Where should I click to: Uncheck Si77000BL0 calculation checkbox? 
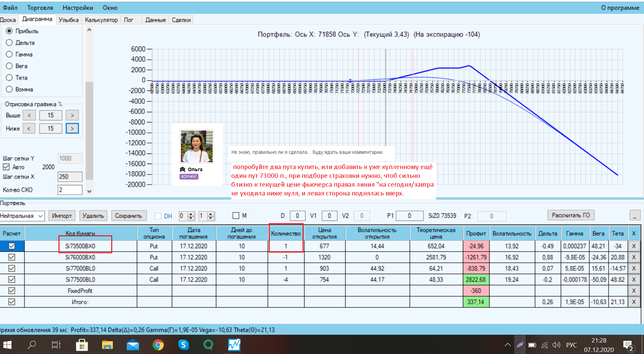[x=12, y=268]
